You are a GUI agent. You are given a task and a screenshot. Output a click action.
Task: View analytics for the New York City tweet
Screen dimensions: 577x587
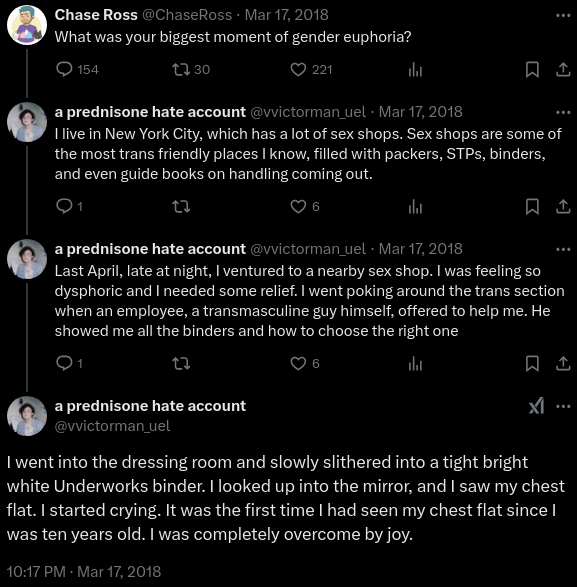pos(415,206)
